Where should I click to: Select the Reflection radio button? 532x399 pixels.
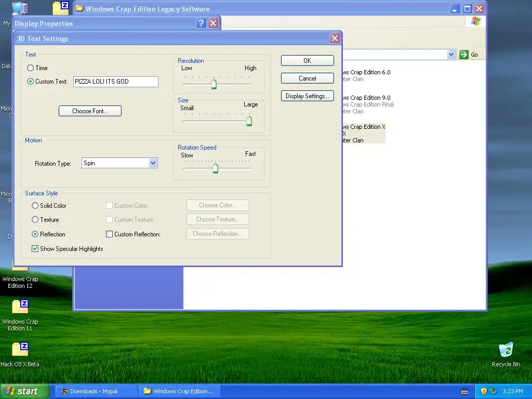(35, 234)
